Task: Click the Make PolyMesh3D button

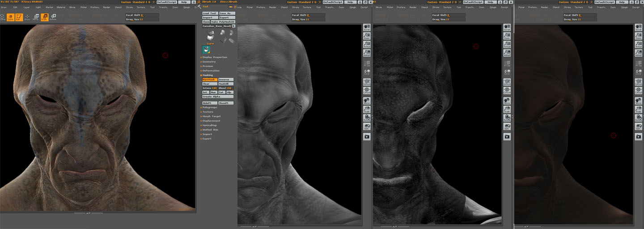Action: 223,22
